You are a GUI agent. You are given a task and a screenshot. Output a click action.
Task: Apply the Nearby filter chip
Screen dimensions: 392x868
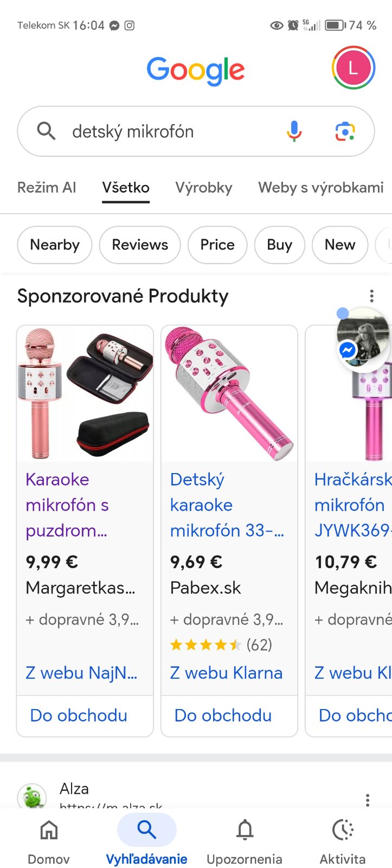coord(55,245)
